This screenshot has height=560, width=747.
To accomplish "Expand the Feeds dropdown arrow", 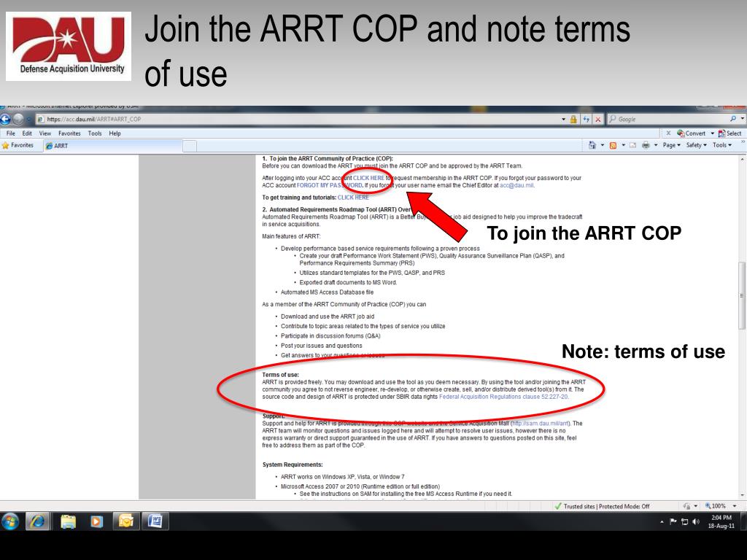I will coord(623,145).
